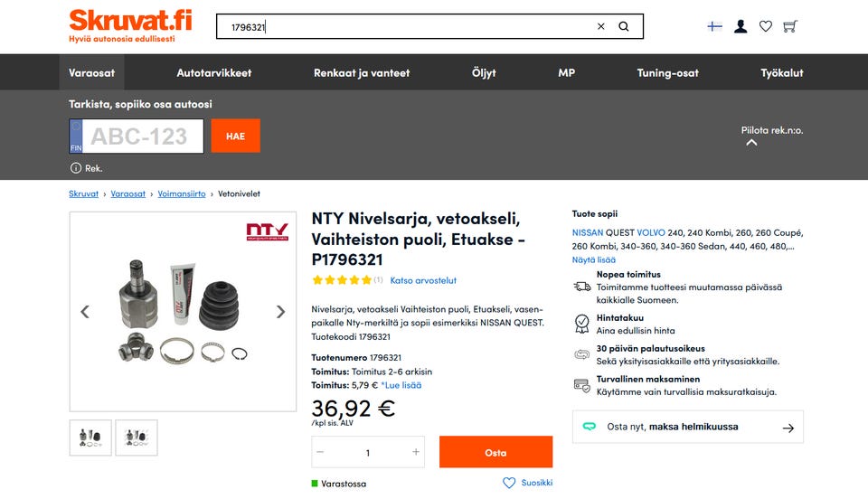The width and height of the screenshot is (868, 499).
Task: Open the Renkaat ja vanteet menu
Action: (362, 72)
